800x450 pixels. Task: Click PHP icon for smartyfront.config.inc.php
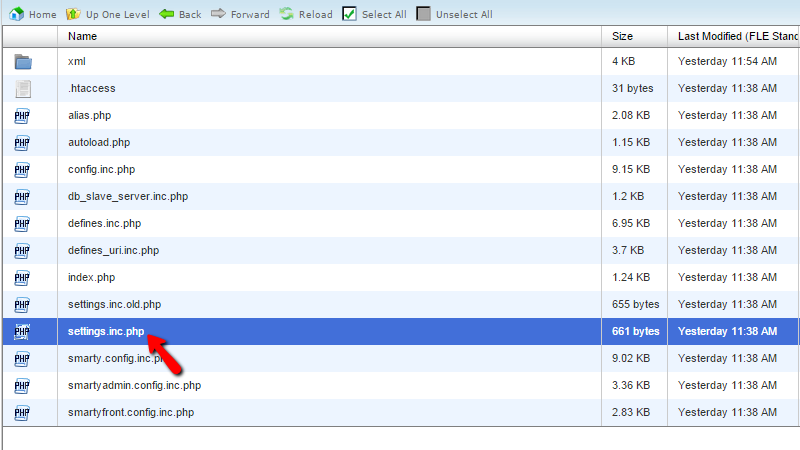22,413
